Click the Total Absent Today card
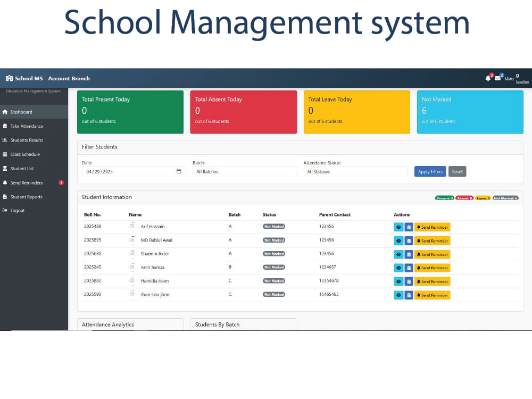532x399 pixels. coord(244,112)
